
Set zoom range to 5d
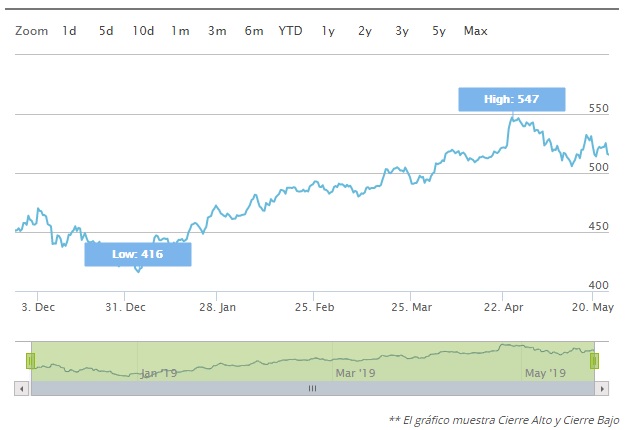pyautogui.click(x=106, y=31)
